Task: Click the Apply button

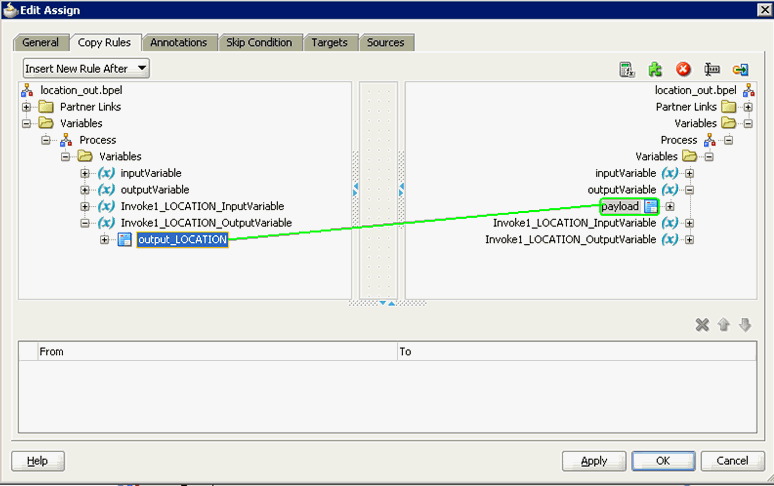Action: click(x=594, y=461)
